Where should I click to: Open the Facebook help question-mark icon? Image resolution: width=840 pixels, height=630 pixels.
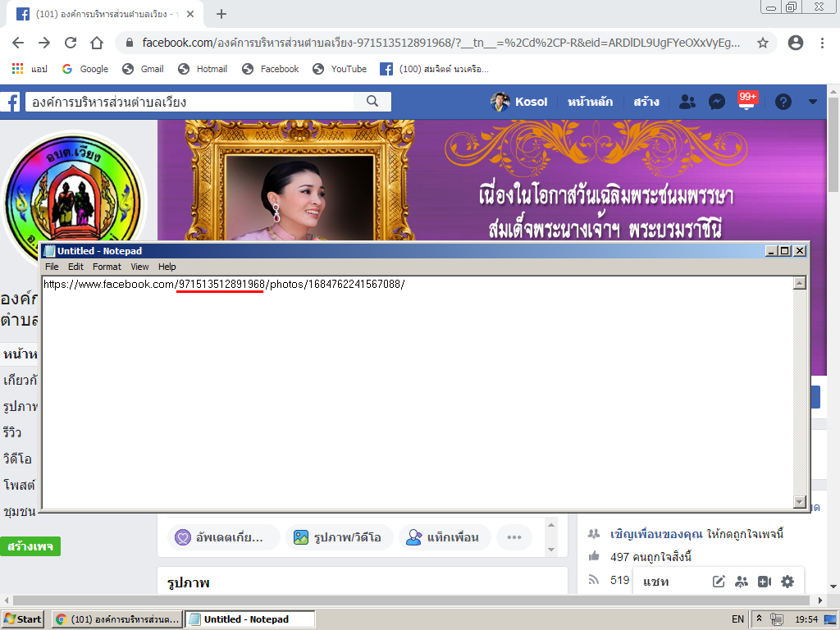(783, 102)
